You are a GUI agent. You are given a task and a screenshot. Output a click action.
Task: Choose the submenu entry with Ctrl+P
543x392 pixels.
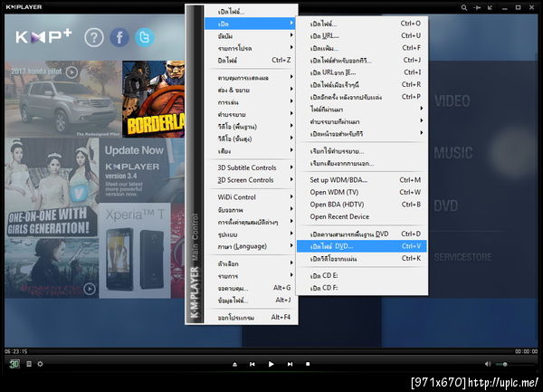click(x=361, y=97)
